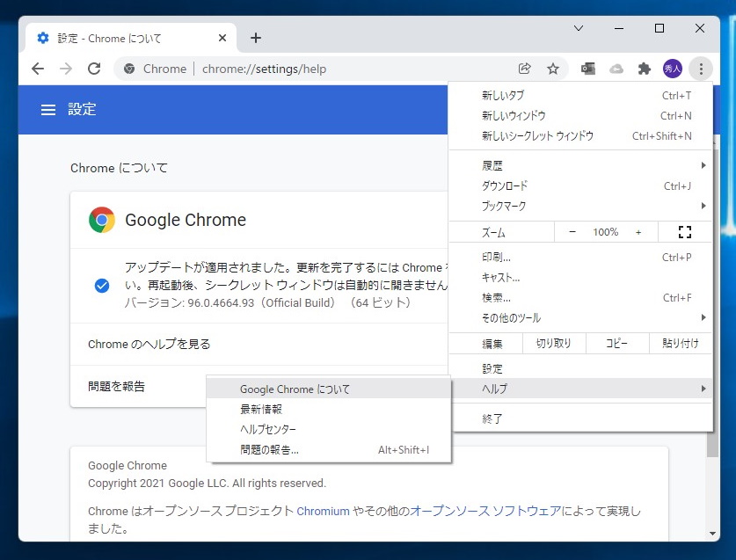The width and height of the screenshot is (736, 560).
Task: Open the Extensions puzzle piece icon
Action: tap(645, 68)
